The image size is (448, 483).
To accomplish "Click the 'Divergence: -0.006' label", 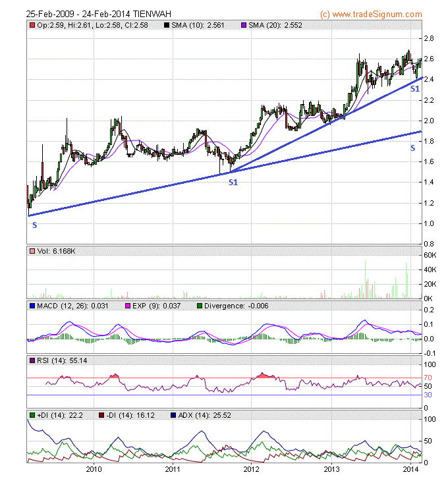I will click(236, 306).
